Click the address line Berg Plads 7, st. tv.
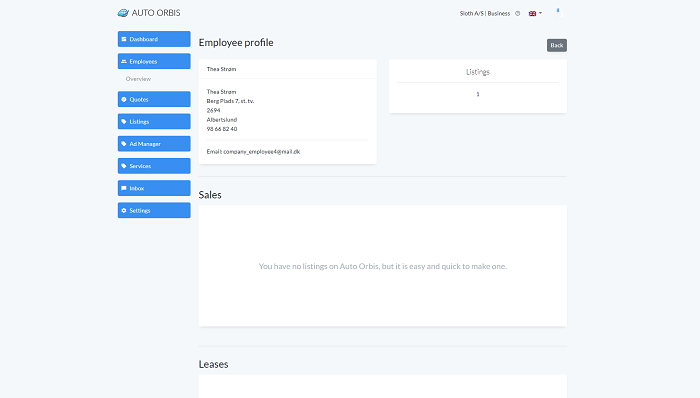The height and width of the screenshot is (398, 700). pos(230,101)
